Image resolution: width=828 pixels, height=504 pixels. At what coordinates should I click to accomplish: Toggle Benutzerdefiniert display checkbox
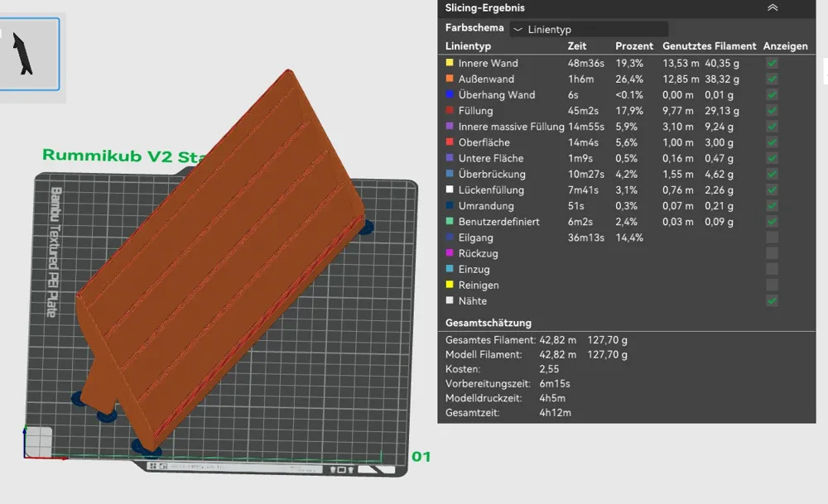tap(772, 221)
